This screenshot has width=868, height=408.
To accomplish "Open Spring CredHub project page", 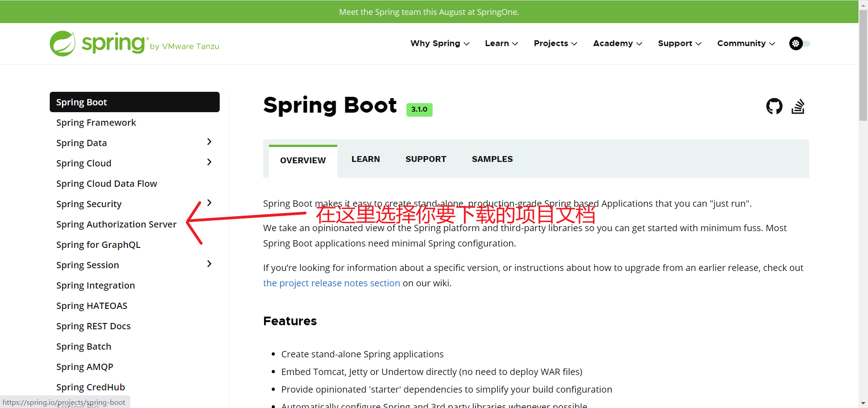I will pos(90,387).
